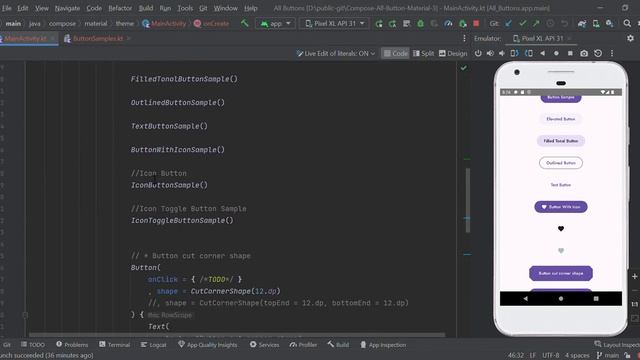Click the emulator Rotate Right icon
The height and width of the screenshot is (360, 640).
529,53
